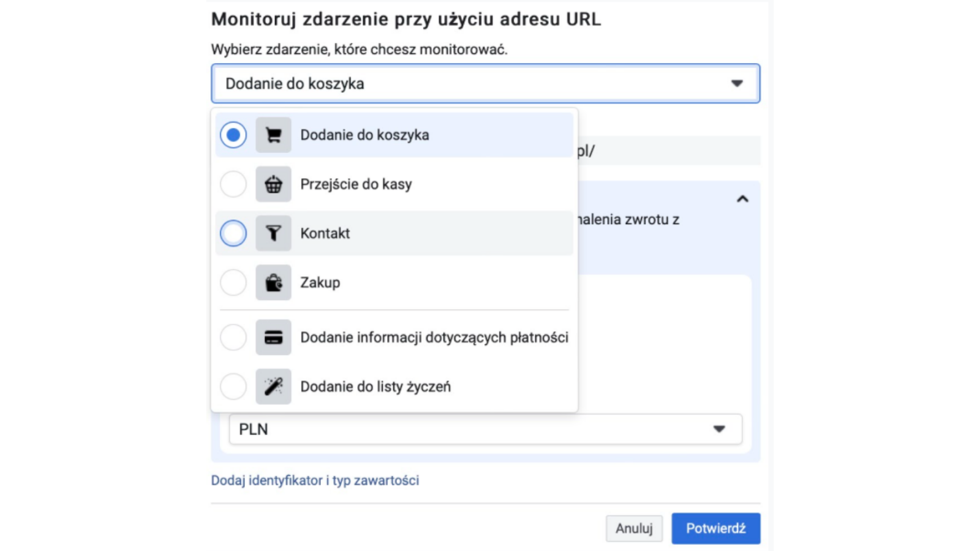980x551 pixels.
Task: Open the PLN currency dropdown
Action: pos(486,429)
